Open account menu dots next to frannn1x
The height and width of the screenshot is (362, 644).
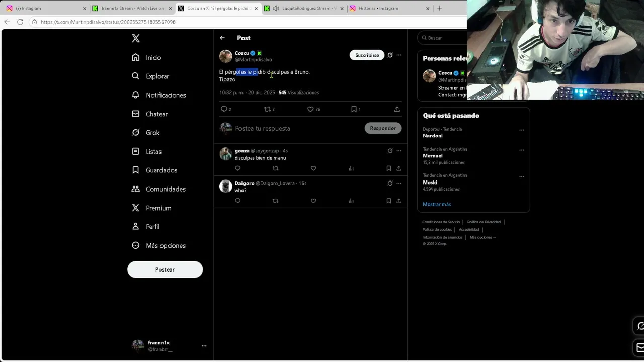pos(204,346)
